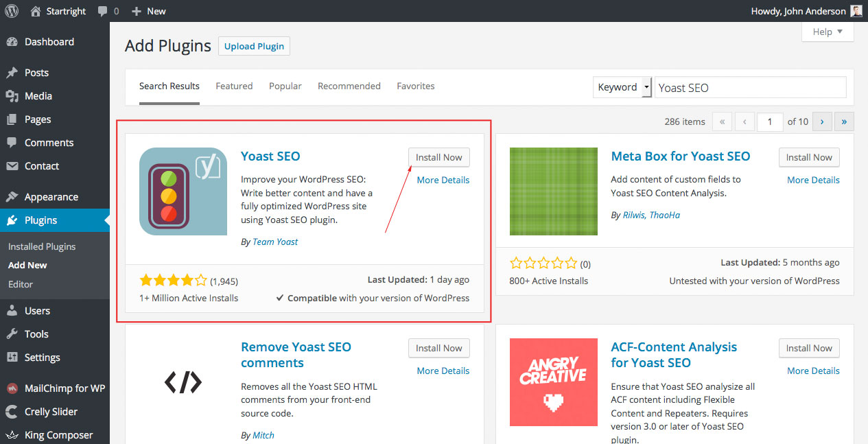The height and width of the screenshot is (444, 868).
Task: Open More Details for ACF-Content Analysis
Action: 814,371
